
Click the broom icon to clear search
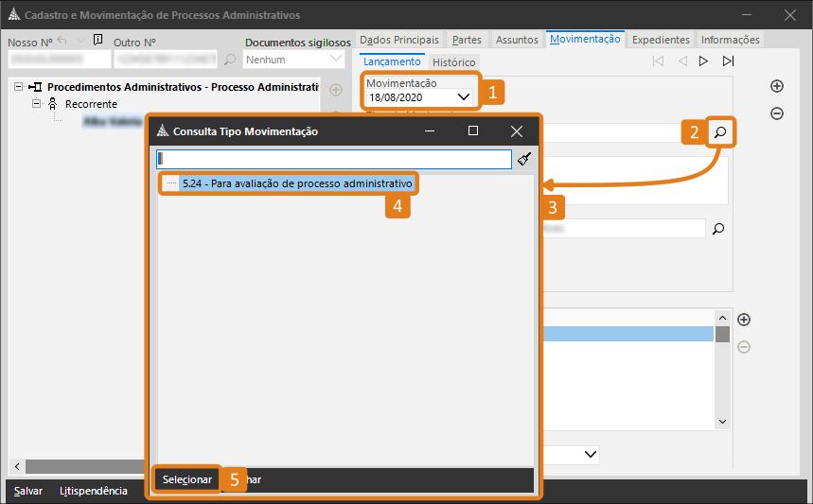coord(524,159)
